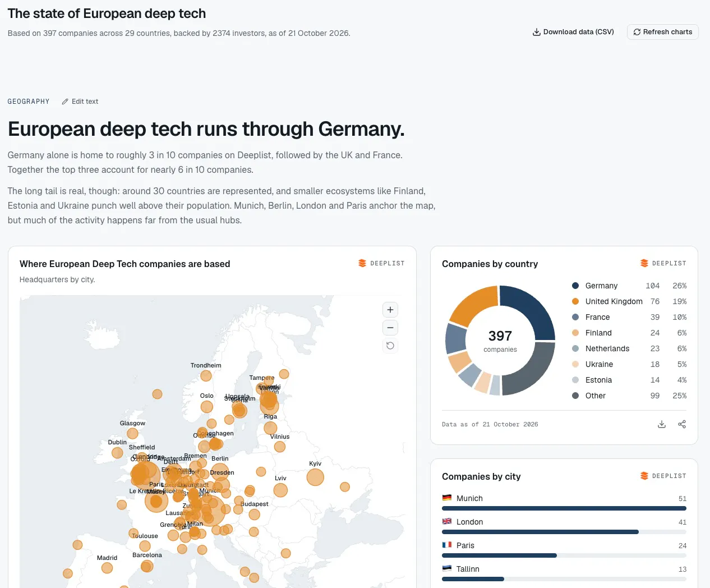
Task: Click the Edit text pencil link
Action: [x=80, y=102]
